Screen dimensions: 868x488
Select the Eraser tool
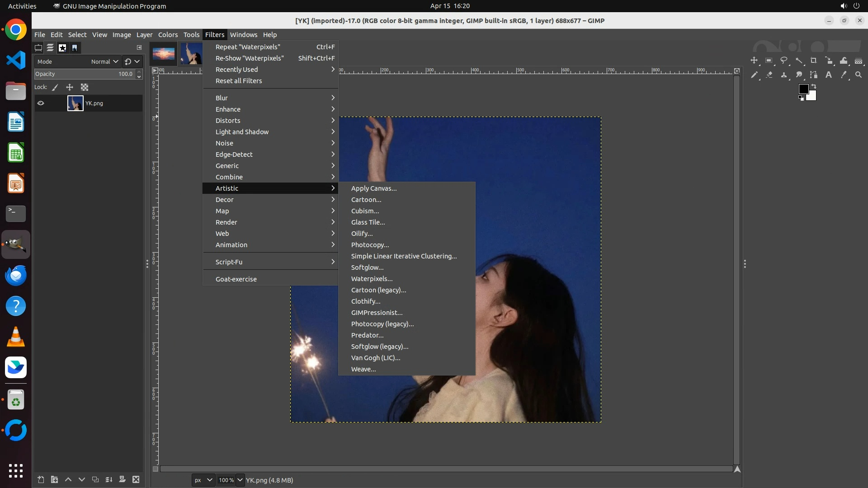769,75
